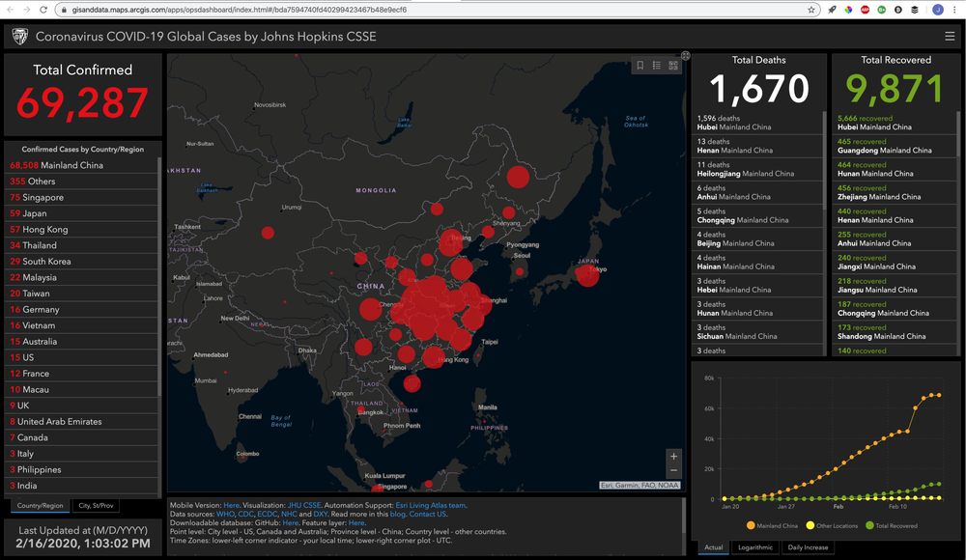Toggle the Mainland China legend series

tap(771, 525)
